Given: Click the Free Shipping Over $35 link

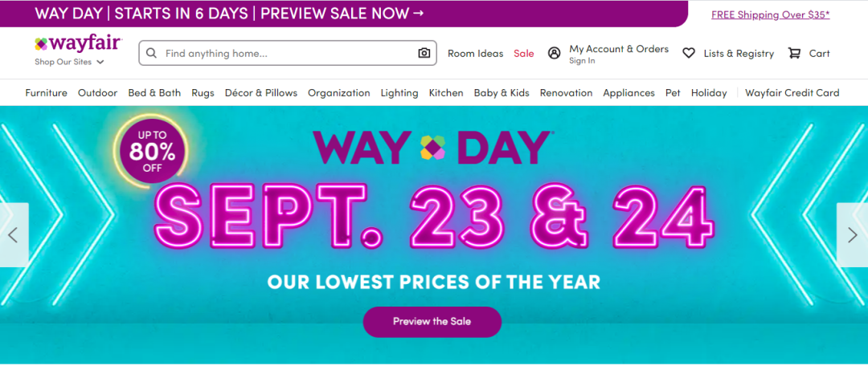Looking at the screenshot, I should [x=770, y=14].
